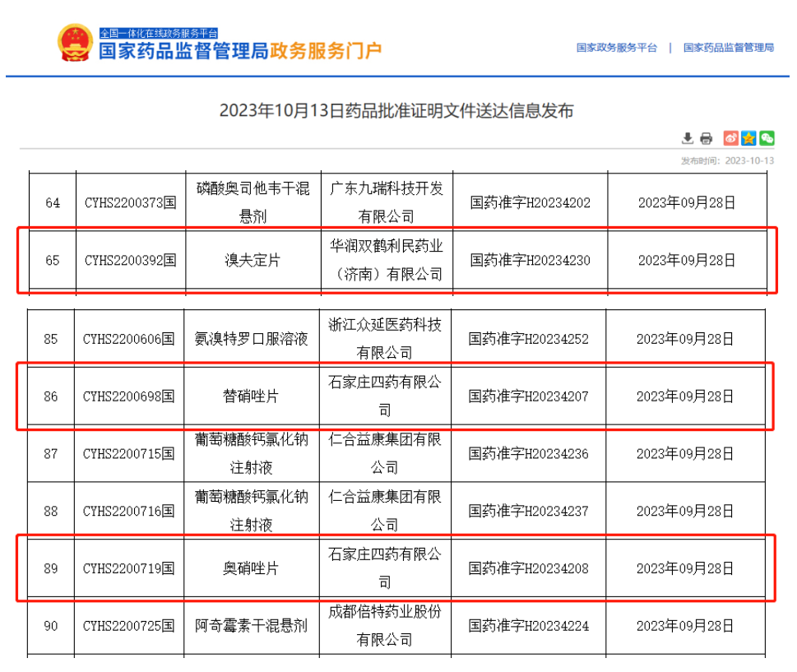Share the page via WeChat icon
Viewport: 797px width, 672px height.
[767, 138]
